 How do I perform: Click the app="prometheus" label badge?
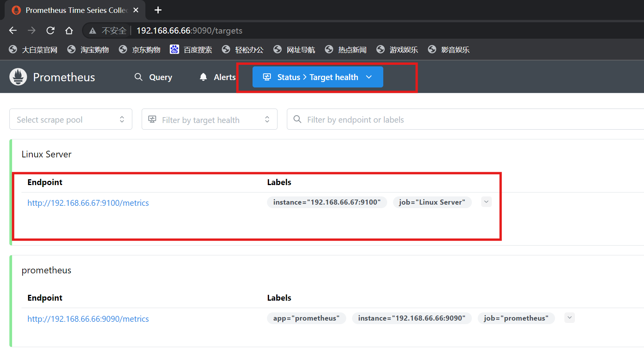pyautogui.click(x=306, y=318)
